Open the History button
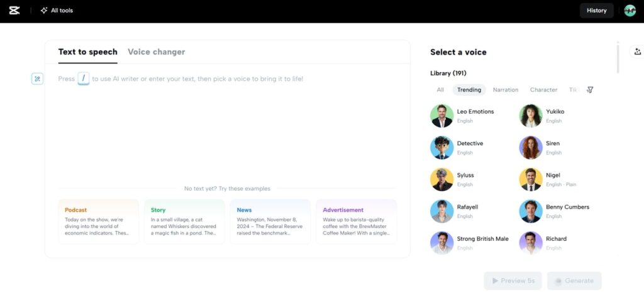The width and height of the screenshot is (644, 301). (x=596, y=11)
